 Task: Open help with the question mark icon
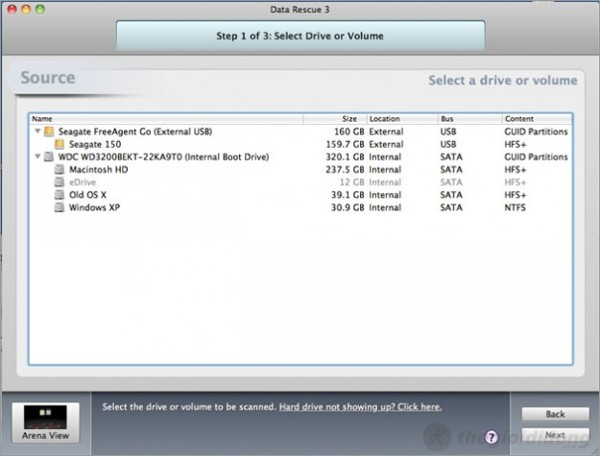[491, 437]
